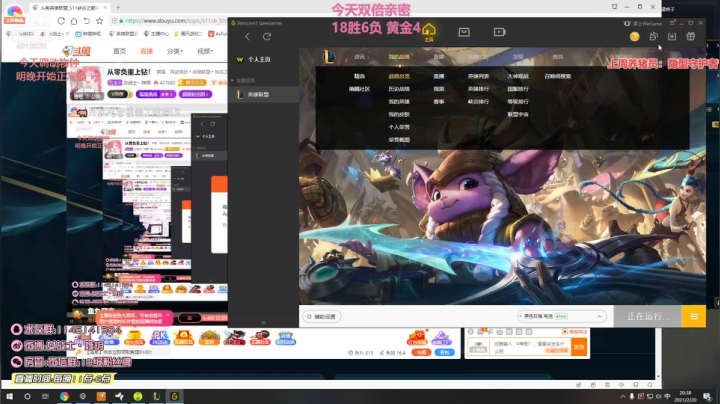The image size is (720, 404).
Task: Open the WeGame home (主页) icon
Action: point(428,32)
